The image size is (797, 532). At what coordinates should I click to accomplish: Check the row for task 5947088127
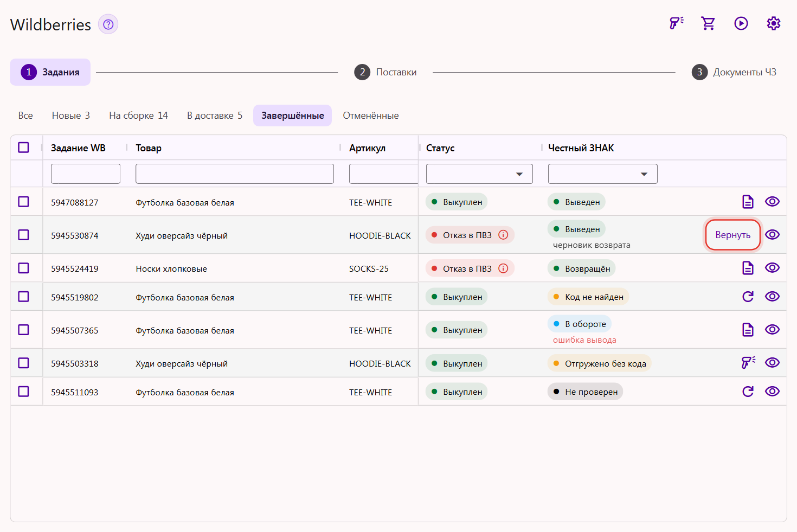click(x=23, y=202)
